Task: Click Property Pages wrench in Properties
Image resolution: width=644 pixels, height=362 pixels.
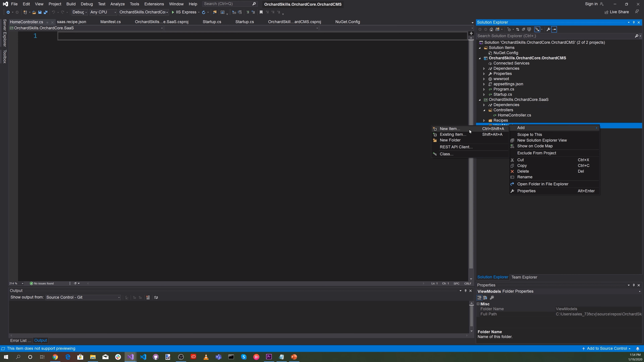Action: [492, 298]
